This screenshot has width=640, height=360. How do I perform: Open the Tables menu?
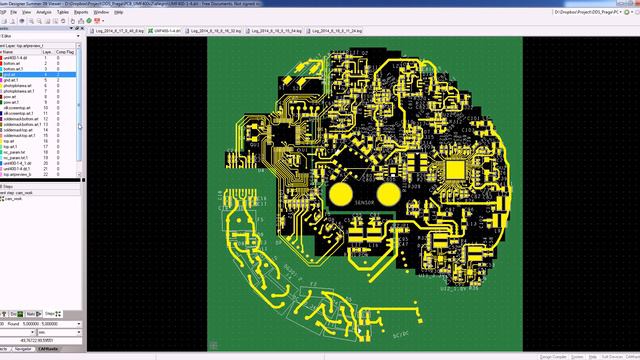pos(63,12)
